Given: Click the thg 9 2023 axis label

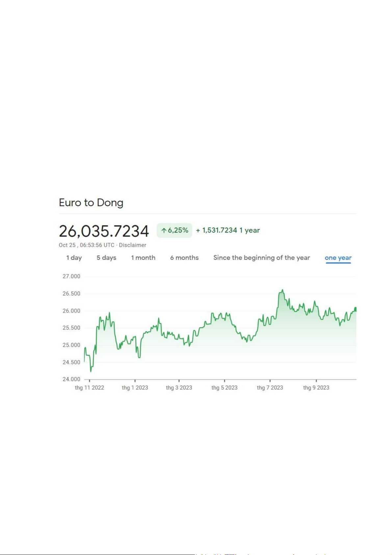Looking at the screenshot, I should (x=316, y=388).
